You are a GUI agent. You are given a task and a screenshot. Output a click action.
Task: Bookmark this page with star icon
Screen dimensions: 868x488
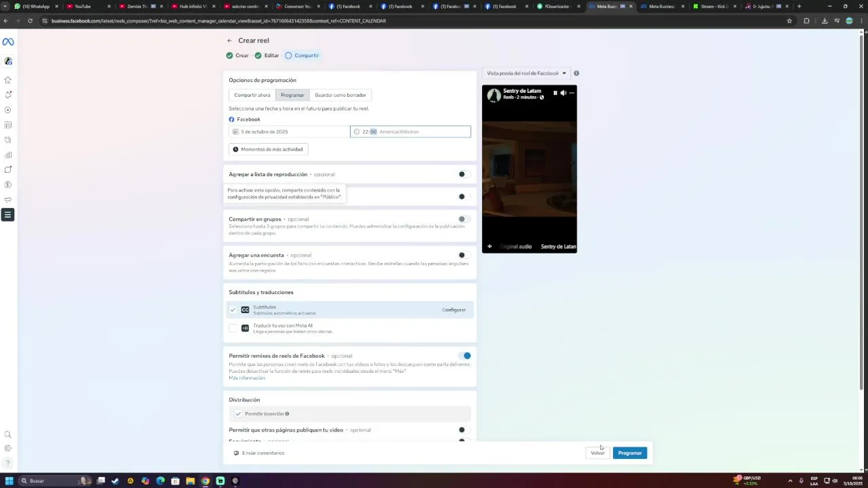point(789,21)
